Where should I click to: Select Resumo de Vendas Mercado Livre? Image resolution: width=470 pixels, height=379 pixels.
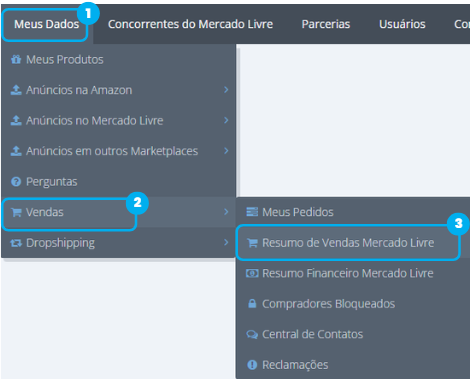click(348, 243)
